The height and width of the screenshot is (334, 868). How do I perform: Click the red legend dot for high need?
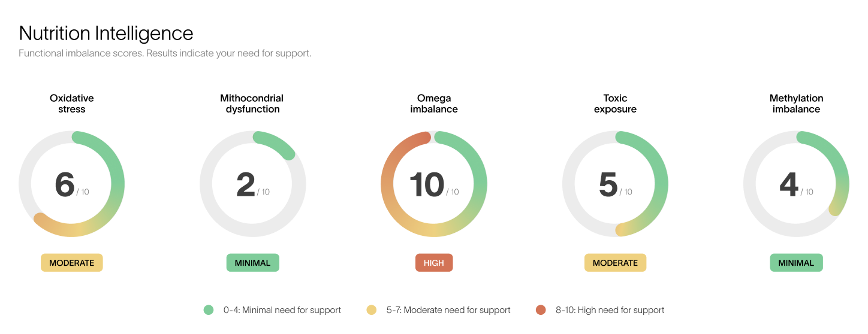tap(541, 310)
